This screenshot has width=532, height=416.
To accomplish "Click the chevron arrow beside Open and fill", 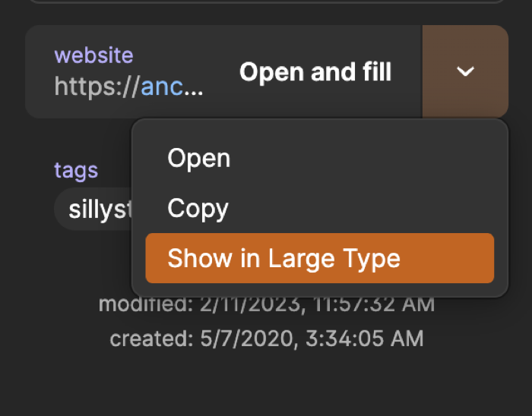I will point(464,71).
